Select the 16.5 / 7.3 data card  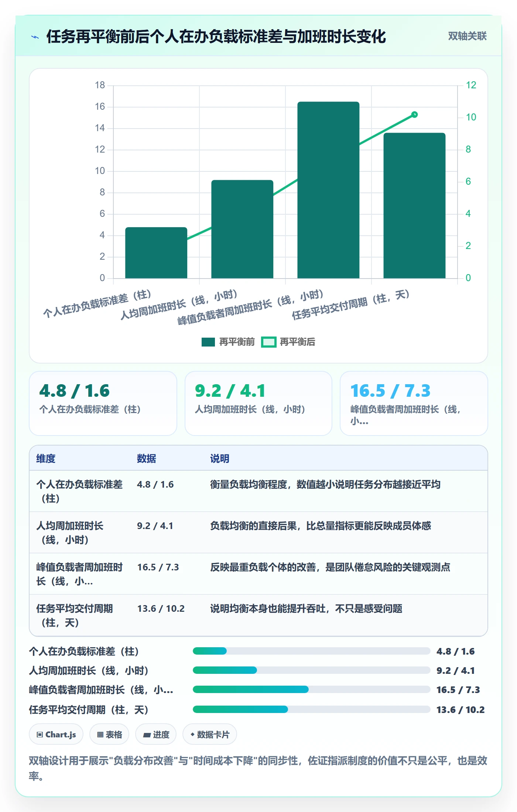coord(414,403)
